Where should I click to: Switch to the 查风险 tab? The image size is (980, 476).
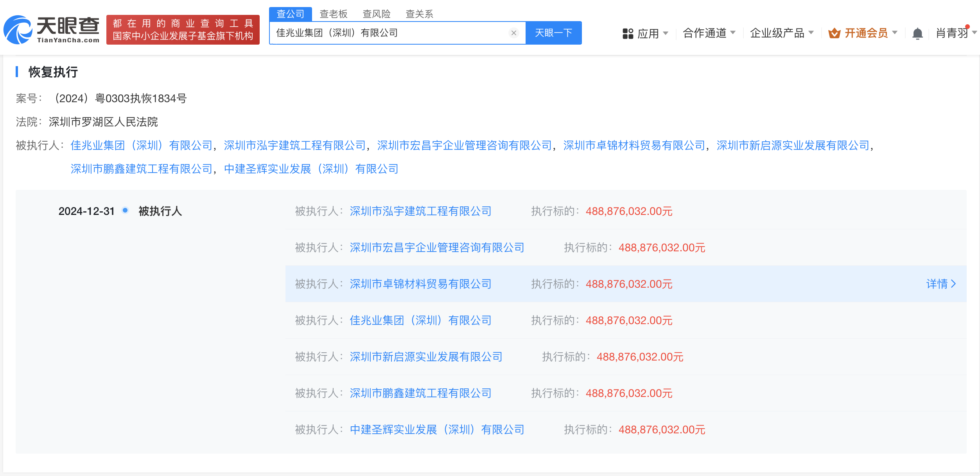(x=377, y=14)
